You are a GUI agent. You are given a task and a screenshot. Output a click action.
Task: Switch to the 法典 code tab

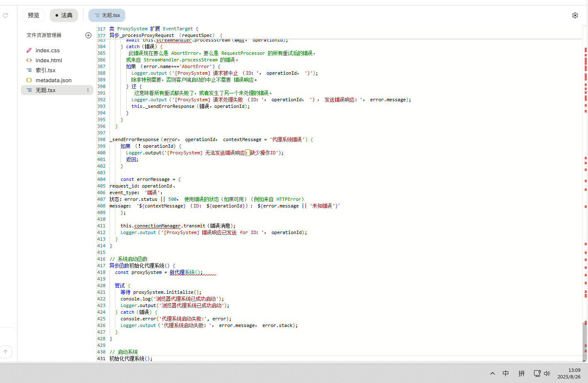point(64,15)
